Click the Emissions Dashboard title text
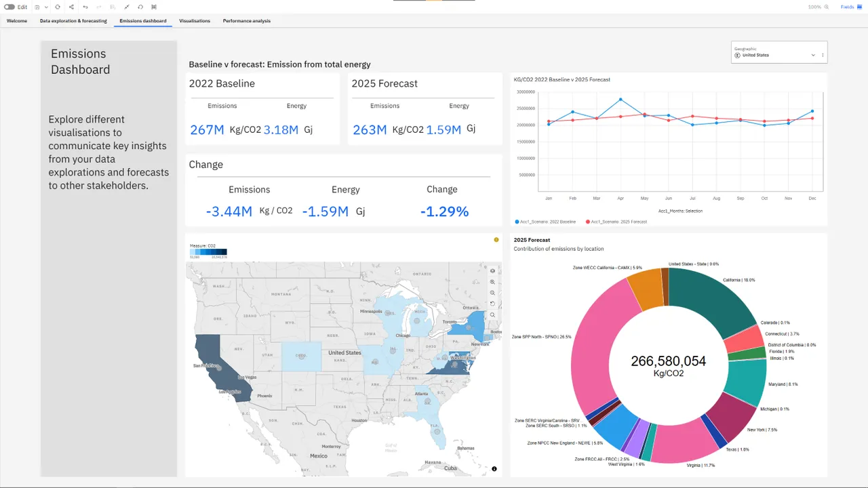 (80, 62)
